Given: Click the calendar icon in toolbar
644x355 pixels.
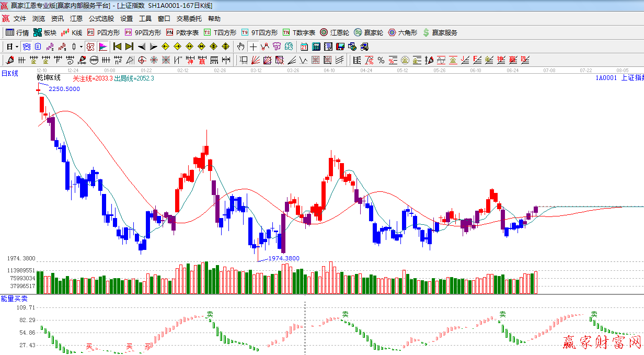Looking at the screenshot, I should coord(304,47).
